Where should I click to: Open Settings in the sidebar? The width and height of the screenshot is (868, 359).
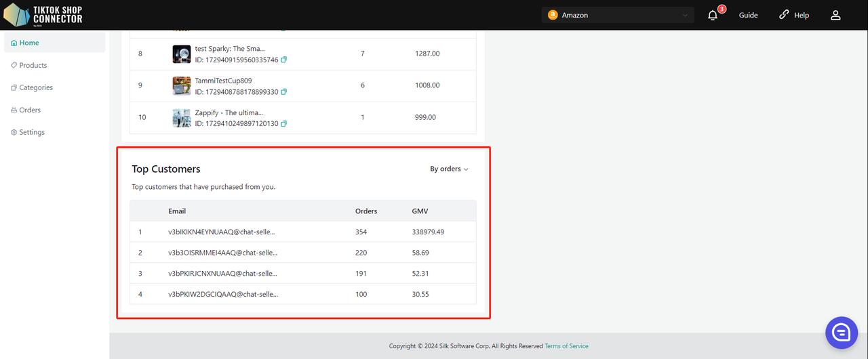click(32, 132)
